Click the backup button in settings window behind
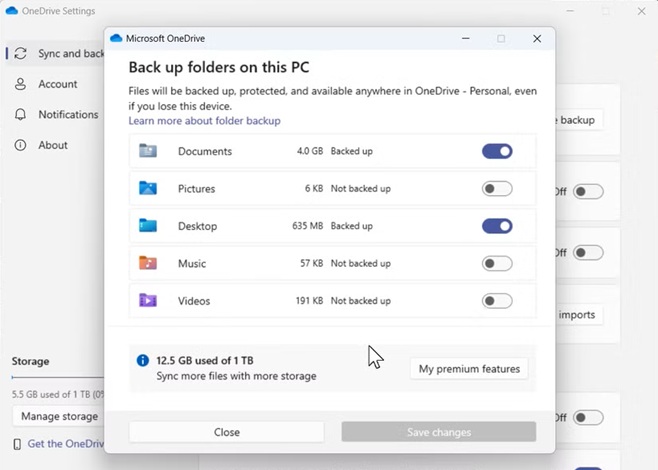Image resolution: width=658 pixels, height=470 pixels. click(580, 120)
